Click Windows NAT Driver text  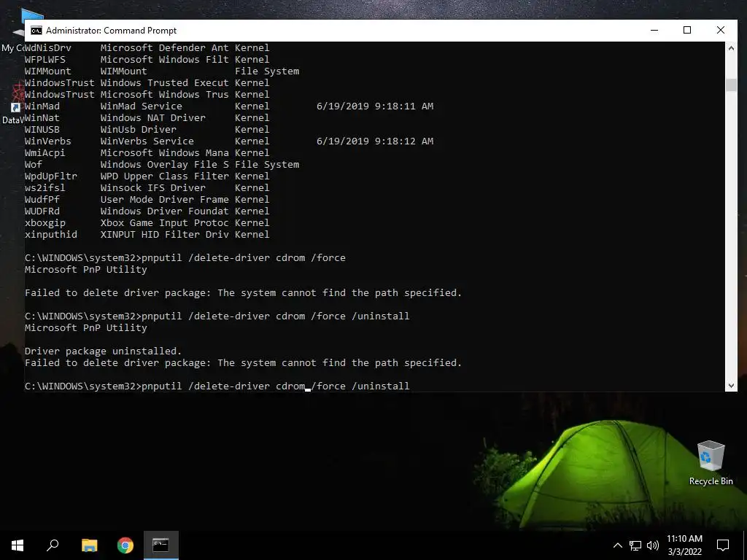(x=153, y=117)
